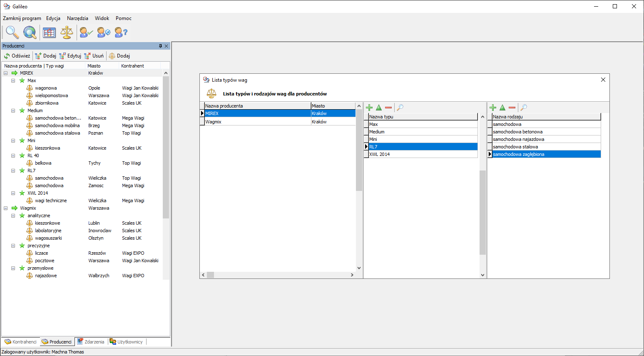
Task: Click the magnifying glass search toolbar icon
Action: click(x=12, y=32)
